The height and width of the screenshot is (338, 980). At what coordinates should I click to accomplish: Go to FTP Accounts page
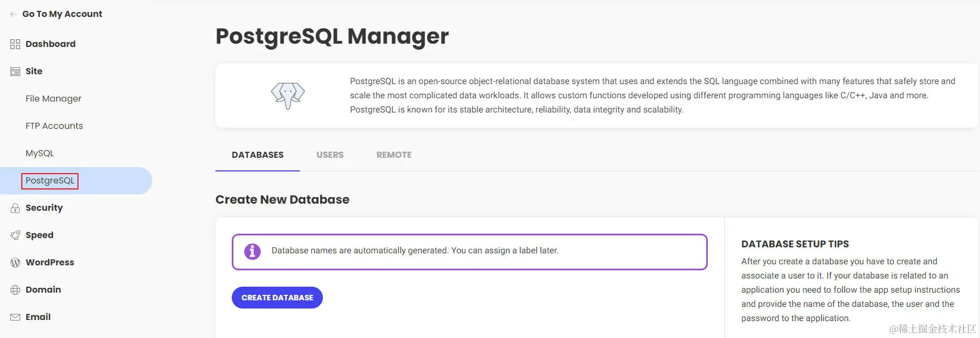pos(54,126)
